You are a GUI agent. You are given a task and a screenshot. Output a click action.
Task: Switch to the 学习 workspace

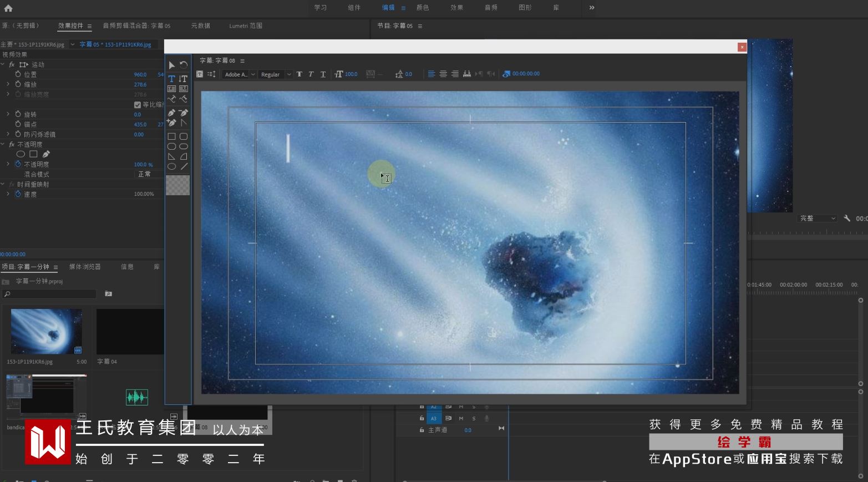click(x=321, y=8)
